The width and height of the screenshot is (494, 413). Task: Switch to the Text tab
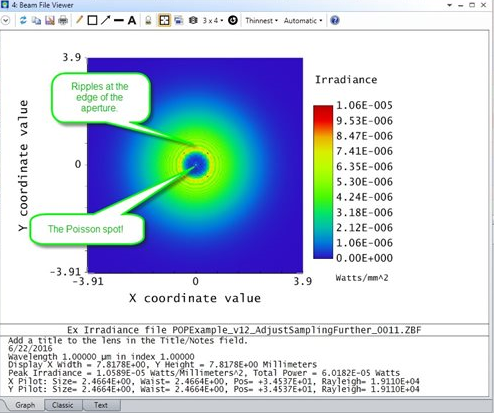101,405
